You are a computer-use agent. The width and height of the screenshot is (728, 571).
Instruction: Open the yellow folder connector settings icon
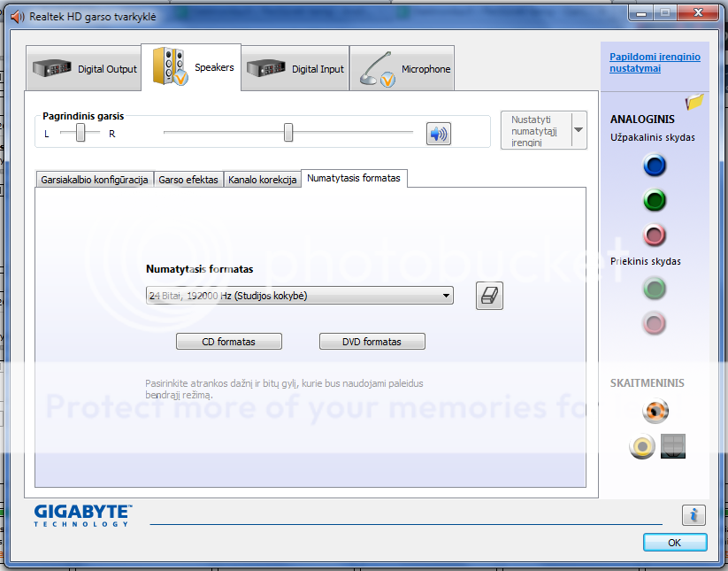point(694,102)
